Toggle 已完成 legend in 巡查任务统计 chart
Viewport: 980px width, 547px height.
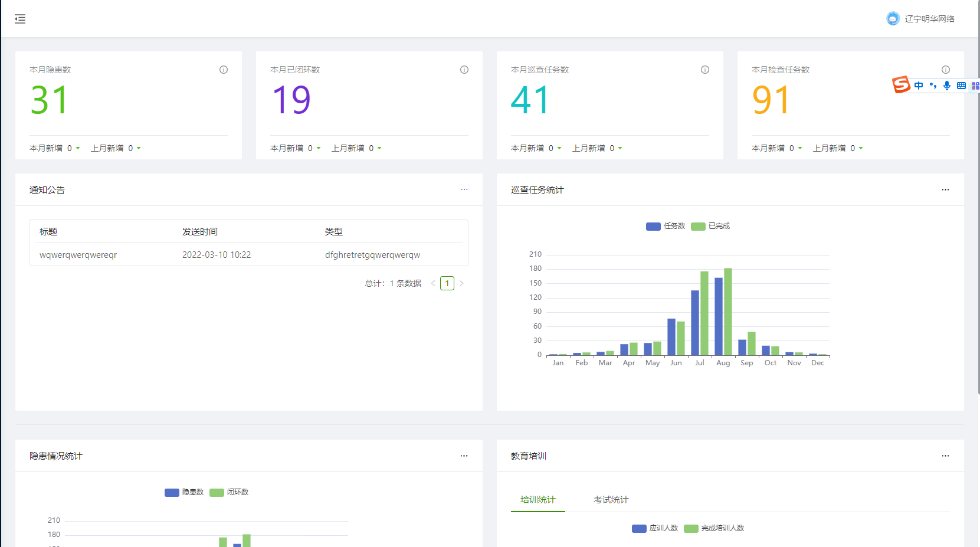pos(710,226)
